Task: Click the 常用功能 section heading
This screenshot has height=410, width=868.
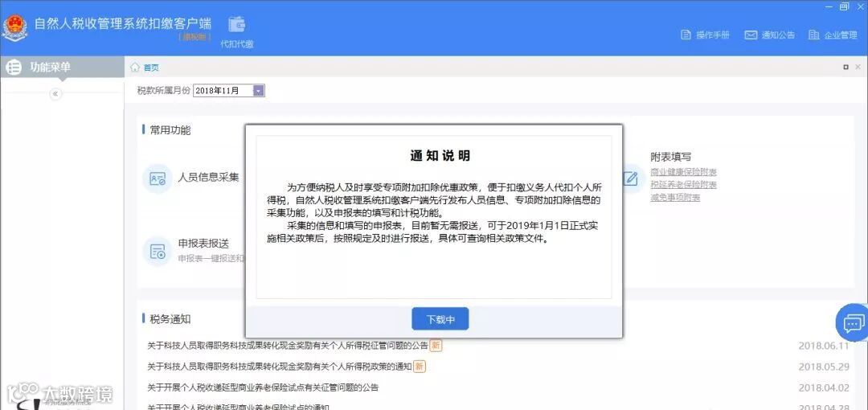Action: click(x=170, y=130)
